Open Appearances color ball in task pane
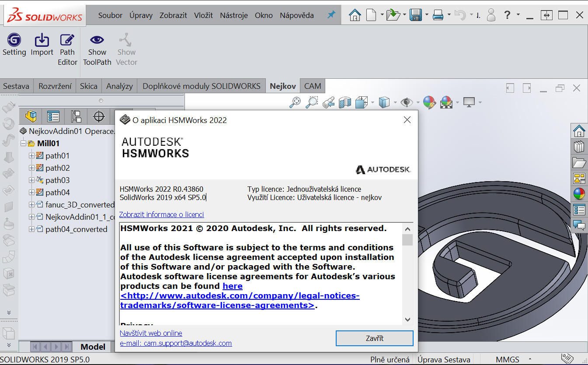The image size is (588, 365). pos(579,193)
